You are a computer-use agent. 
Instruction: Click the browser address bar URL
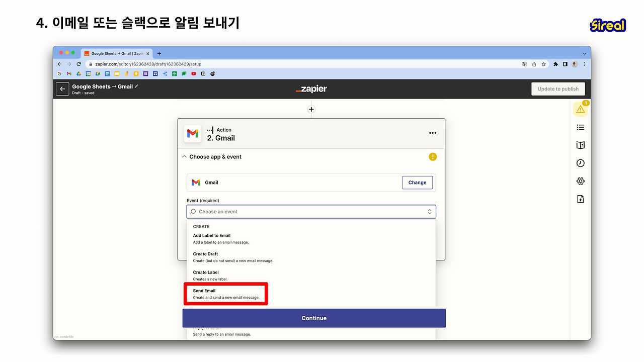pyautogui.click(x=148, y=64)
